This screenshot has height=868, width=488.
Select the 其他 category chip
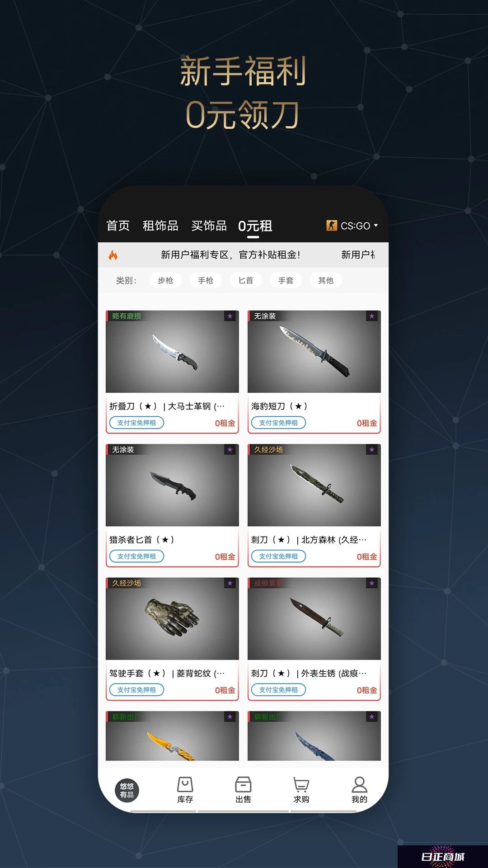pyautogui.click(x=326, y=280)
